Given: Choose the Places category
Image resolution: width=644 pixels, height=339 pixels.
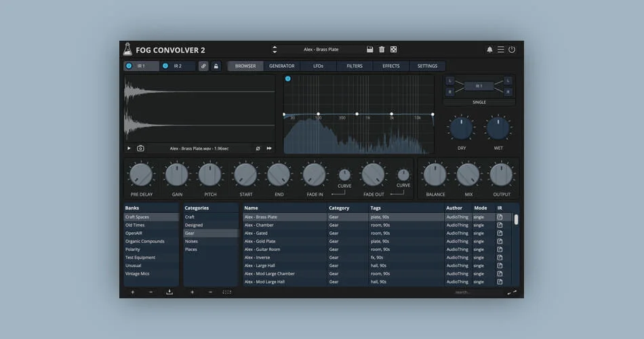Looking at the screenshot, I should [x=211, y=250].
